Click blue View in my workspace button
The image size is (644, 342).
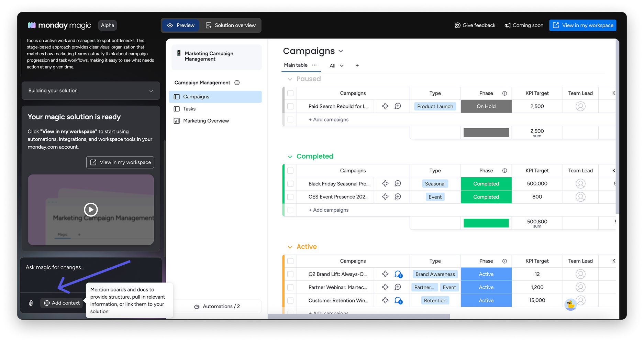click(582, 25)
